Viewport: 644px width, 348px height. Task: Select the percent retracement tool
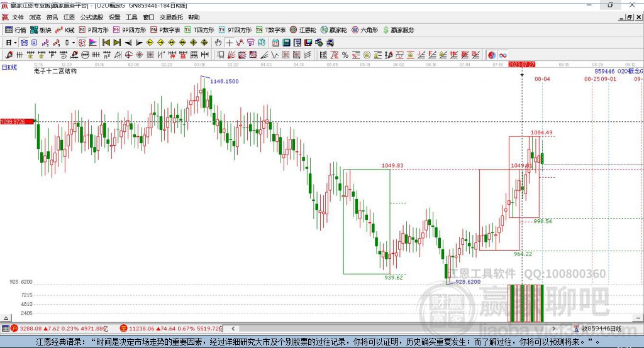(345, 55)
